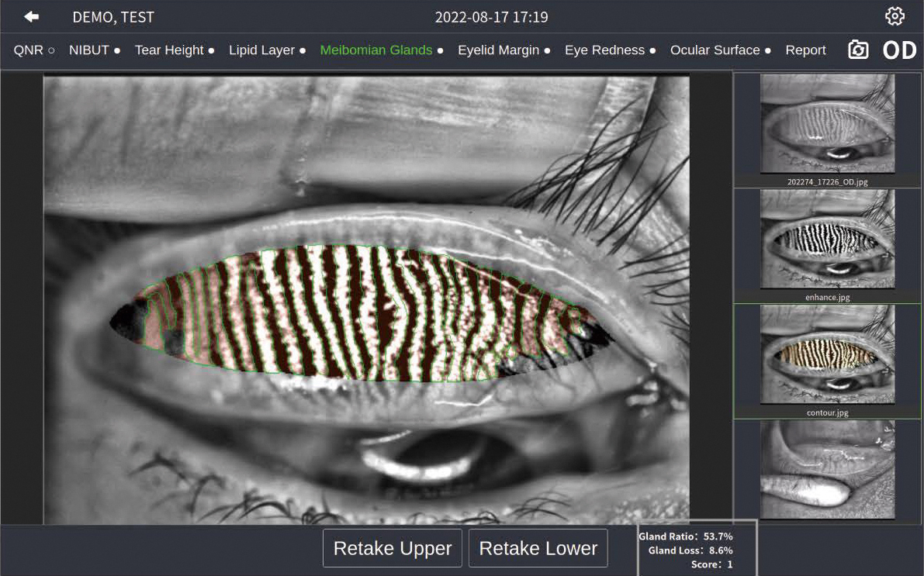Open the Ocular Surface tab
The width and height of the screenshot is (924, 576).
click(720, 50)
